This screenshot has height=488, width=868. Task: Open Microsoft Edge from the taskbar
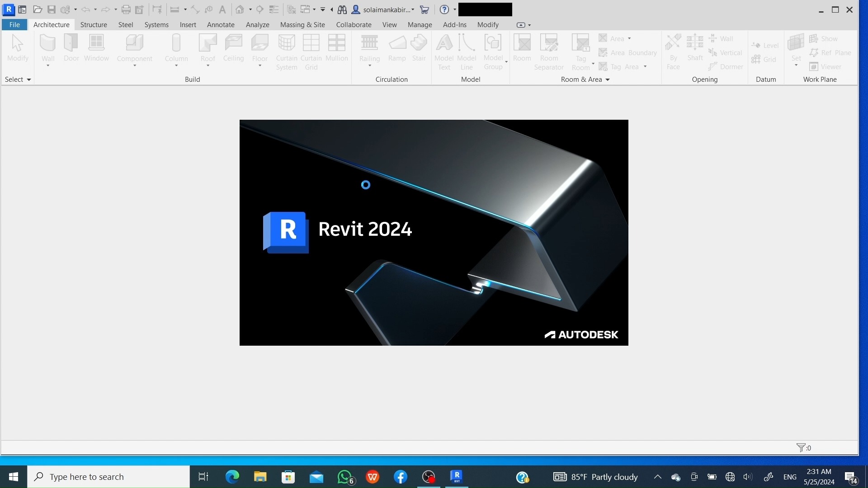(x=232, y=477)
